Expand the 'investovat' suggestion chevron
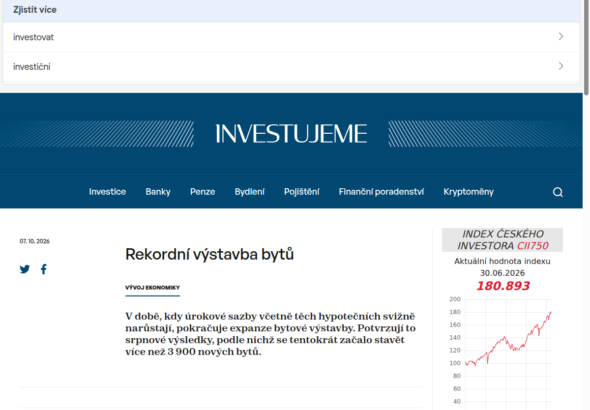The height and width of the screenshot is (410, 590). coord(561,36)
